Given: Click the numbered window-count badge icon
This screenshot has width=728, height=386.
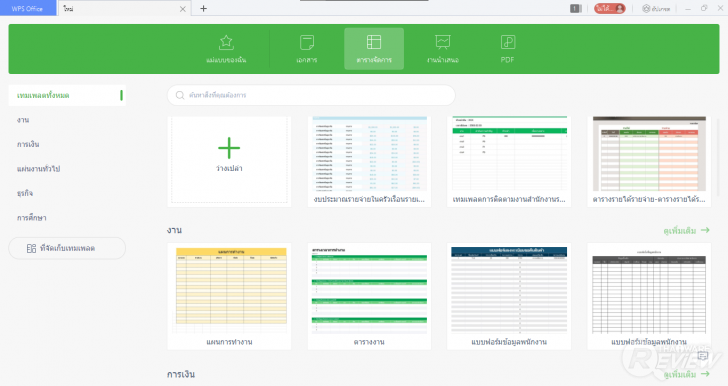Looking at the screenshot, I should click(576, 8).
